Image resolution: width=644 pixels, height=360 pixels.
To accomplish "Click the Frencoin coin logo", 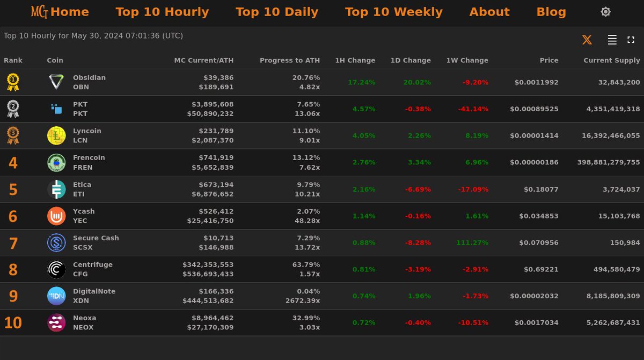I will [x=56, y=162].
